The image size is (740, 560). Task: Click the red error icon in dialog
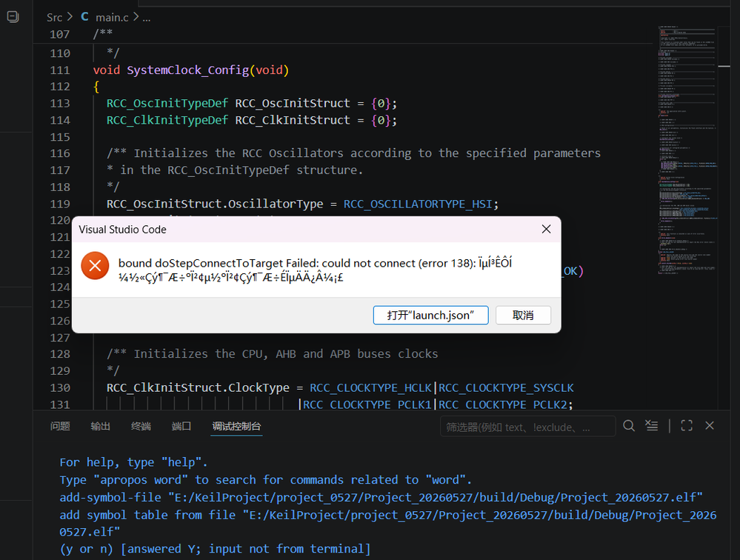tap(95, 266)
